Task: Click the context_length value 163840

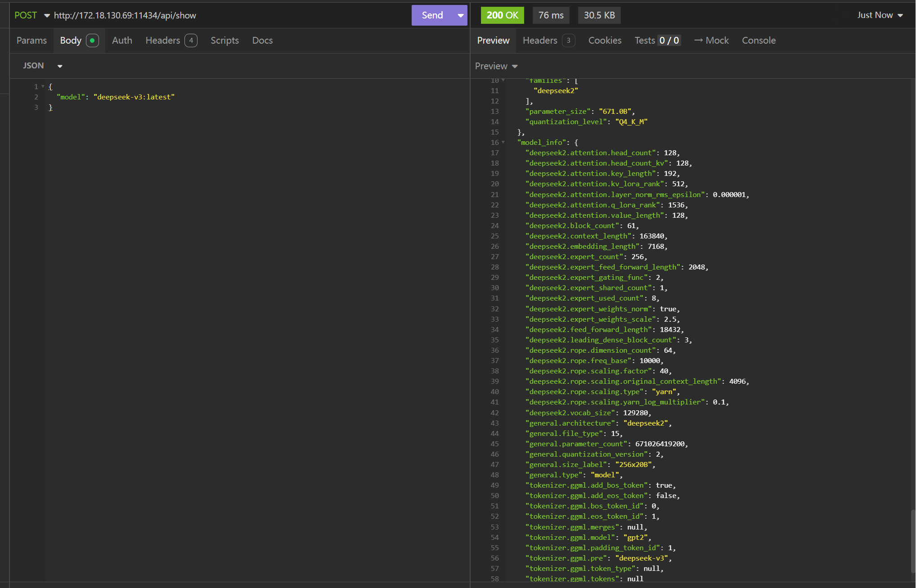Action: (x=652, y=236)
